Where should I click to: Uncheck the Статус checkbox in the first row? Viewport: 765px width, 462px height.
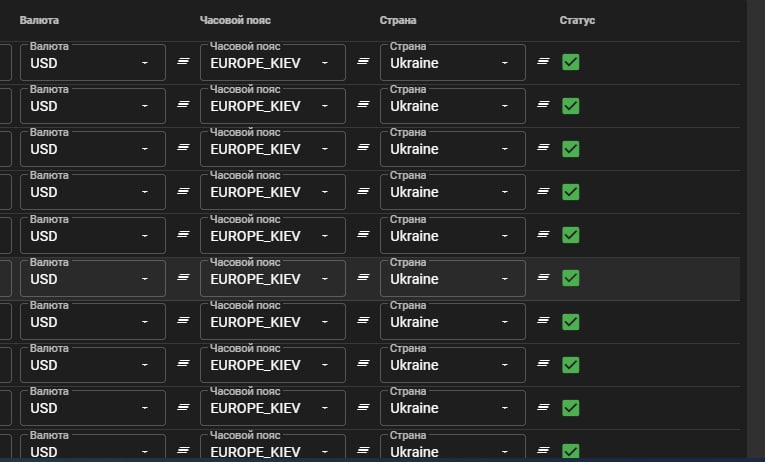click(571, 62)
